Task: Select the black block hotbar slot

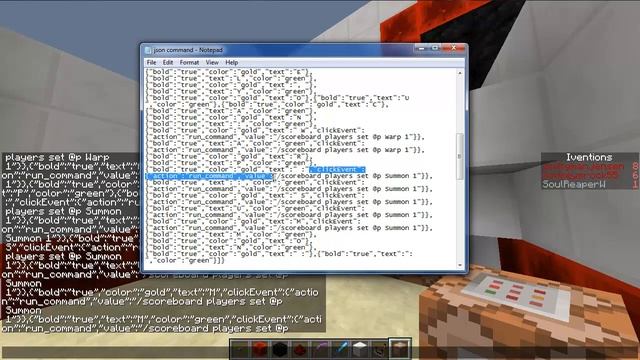Action: coord(280,349)
